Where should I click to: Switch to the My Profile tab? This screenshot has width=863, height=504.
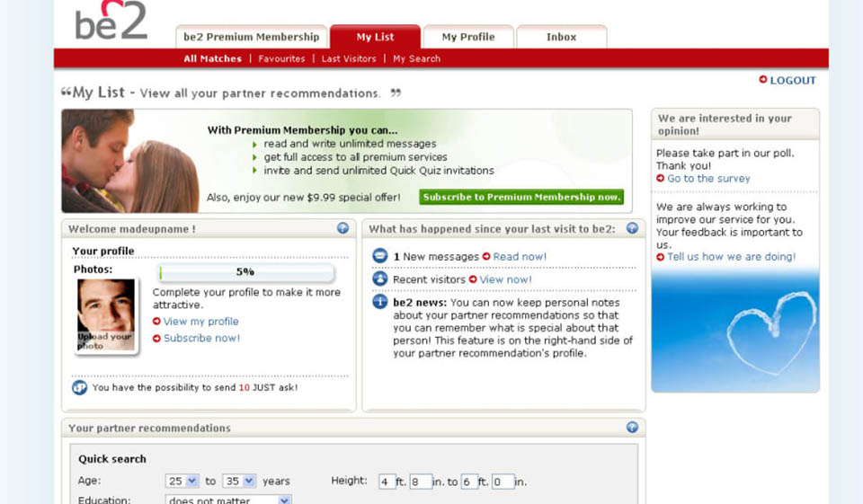tap(467, 37)
